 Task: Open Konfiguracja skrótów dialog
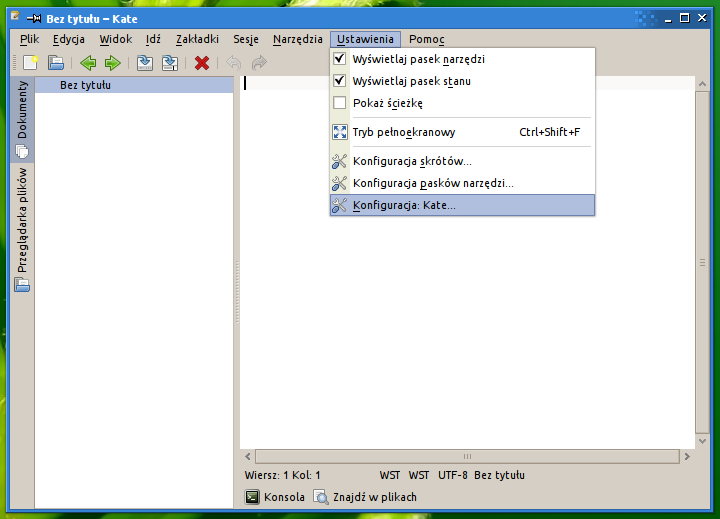coord(462,161)
